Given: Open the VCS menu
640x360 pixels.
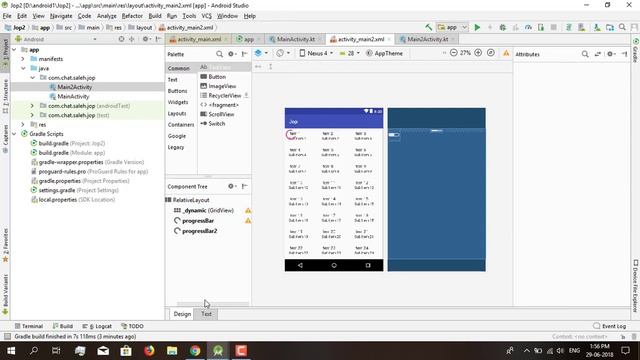Looking at the screenshot, I should click(207, 16).
